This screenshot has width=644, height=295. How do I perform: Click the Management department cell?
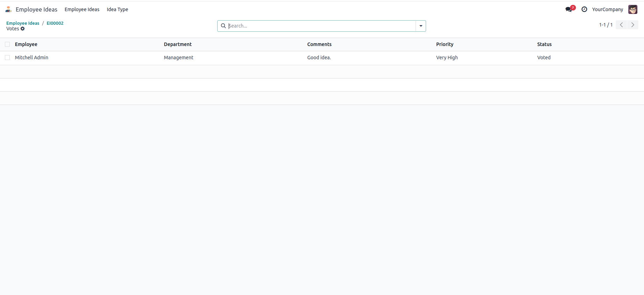(x=178, y=58)
